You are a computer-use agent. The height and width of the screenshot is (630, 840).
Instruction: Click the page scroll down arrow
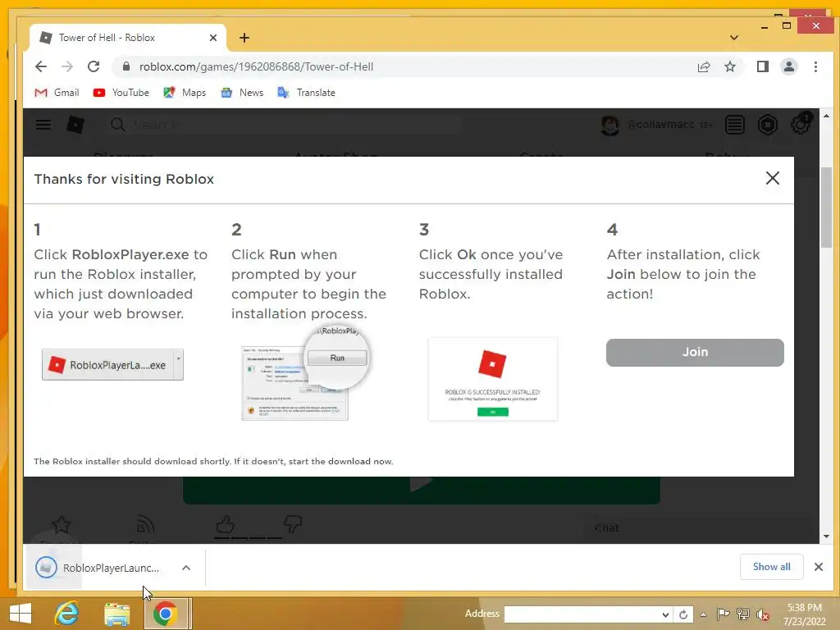(x=827, y=536)
